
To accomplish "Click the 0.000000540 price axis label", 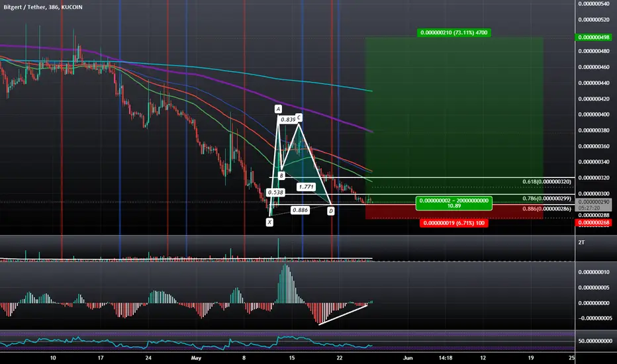I will click(x=594, y=3).
